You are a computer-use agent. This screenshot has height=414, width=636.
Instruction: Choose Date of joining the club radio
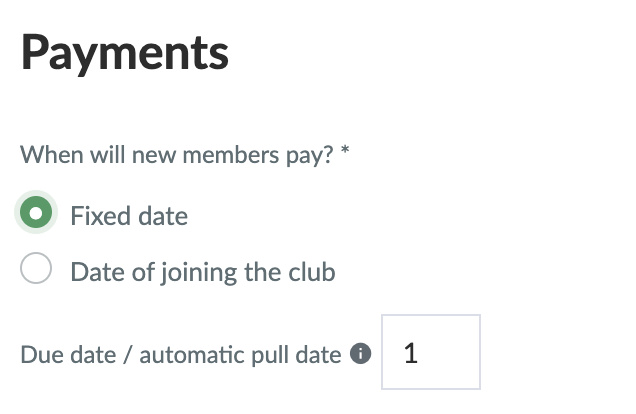[x=36, y=268]
